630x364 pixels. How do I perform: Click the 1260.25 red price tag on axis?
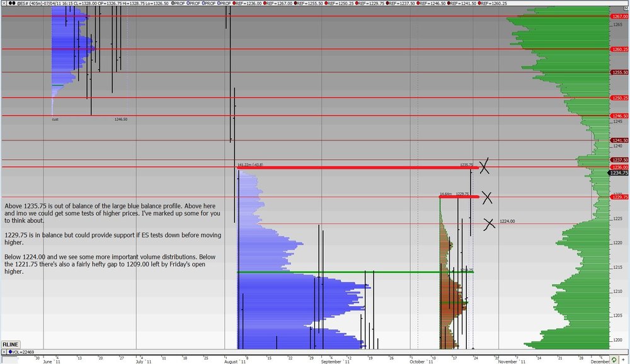(x=619, y=49)
